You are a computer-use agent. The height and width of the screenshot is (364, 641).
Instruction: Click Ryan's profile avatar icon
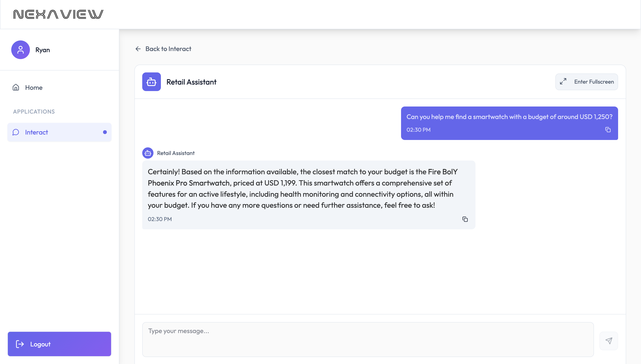point(21,50)
